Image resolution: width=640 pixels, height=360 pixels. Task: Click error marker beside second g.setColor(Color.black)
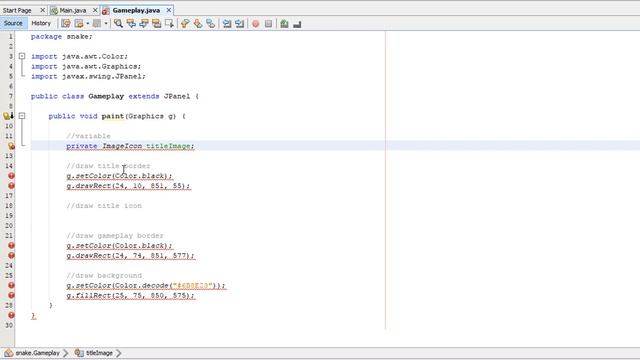[x=11, y=245]
